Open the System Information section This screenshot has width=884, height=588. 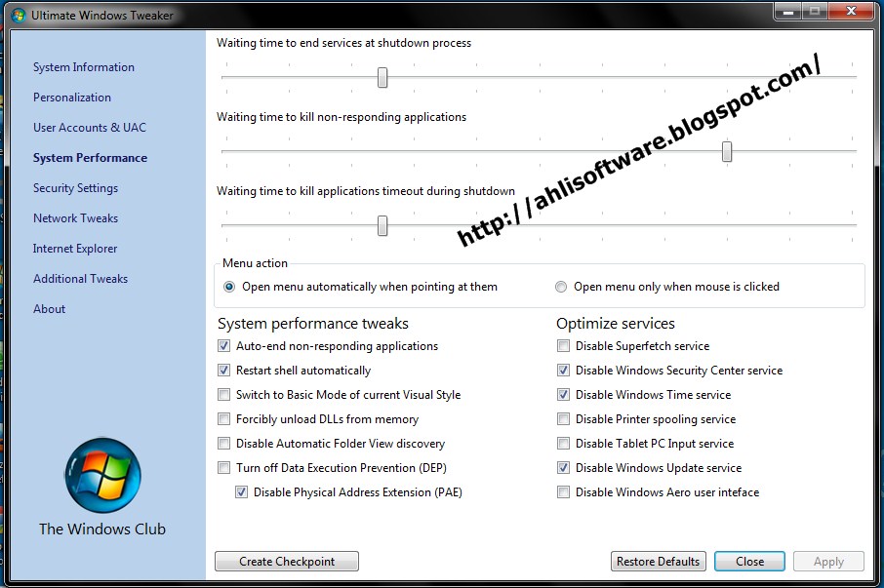(84, 67)
